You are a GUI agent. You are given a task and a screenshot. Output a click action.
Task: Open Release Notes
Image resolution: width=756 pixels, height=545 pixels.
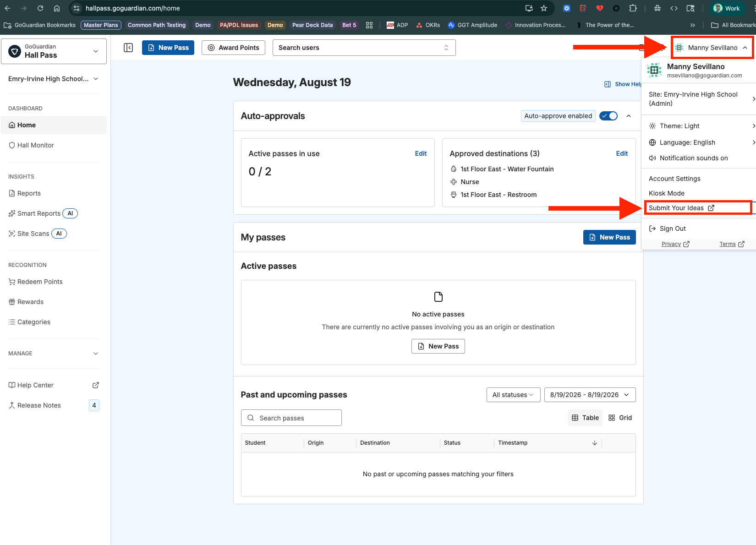point(54,405)
